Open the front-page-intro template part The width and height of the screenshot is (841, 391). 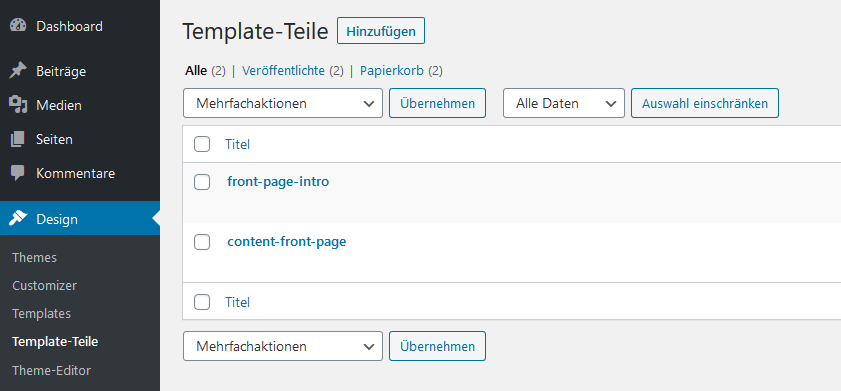(x=278, y=182)
